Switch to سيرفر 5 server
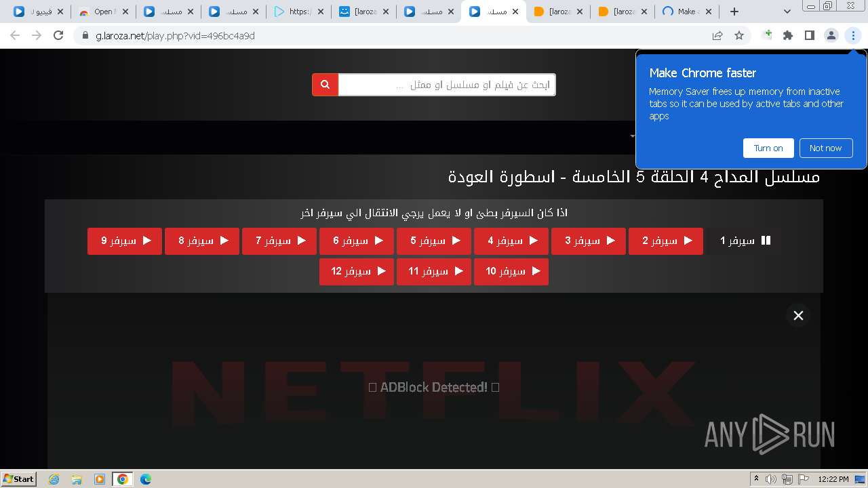The image size is (868, 488). point(434,241)
